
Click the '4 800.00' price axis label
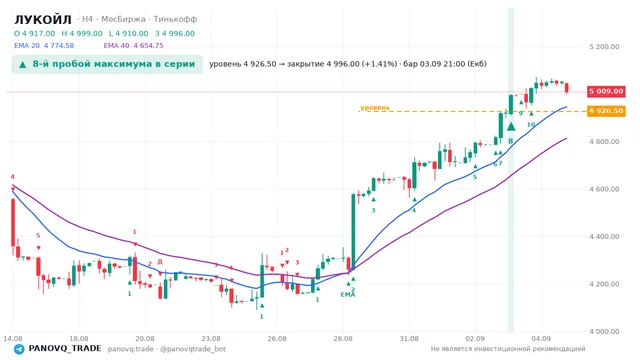[604, 142]
